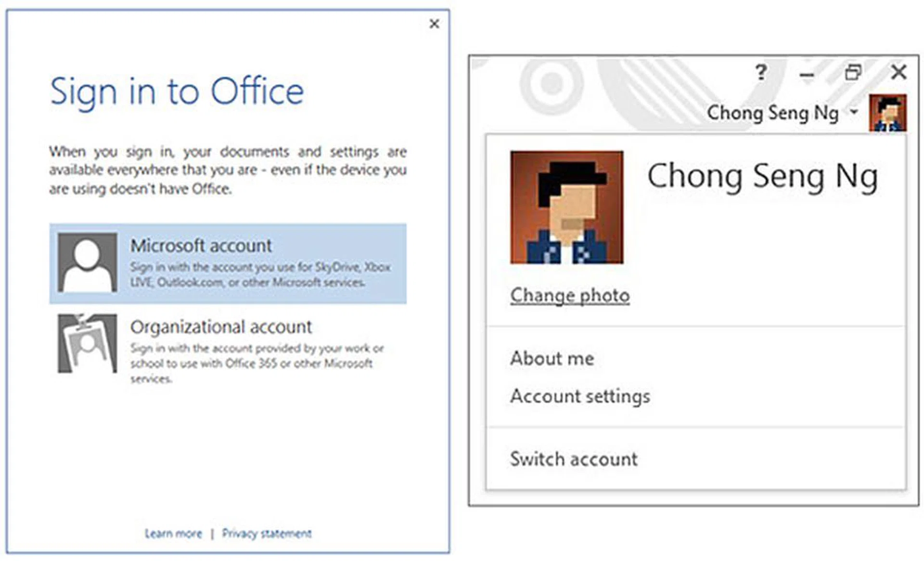Viewport: 924px width, 561px height.
Task: Restore down the Office window
Action: click(x=853, y=73)
